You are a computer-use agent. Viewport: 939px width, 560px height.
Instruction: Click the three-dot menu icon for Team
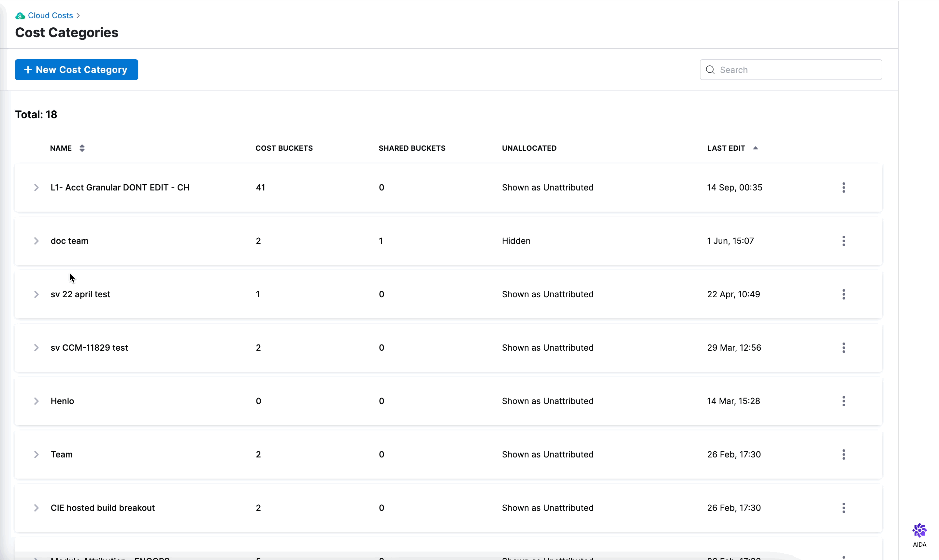(x=844, y=454)
